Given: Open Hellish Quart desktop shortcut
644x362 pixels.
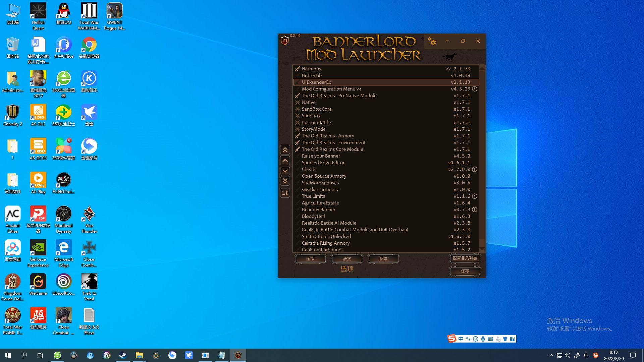Looking at the screenshot, I should click(x=38, y=16).
